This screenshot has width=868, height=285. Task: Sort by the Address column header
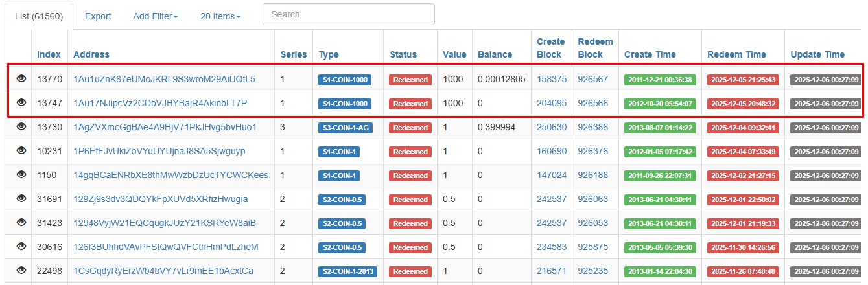pyautogui.click(x=91, y=54)
